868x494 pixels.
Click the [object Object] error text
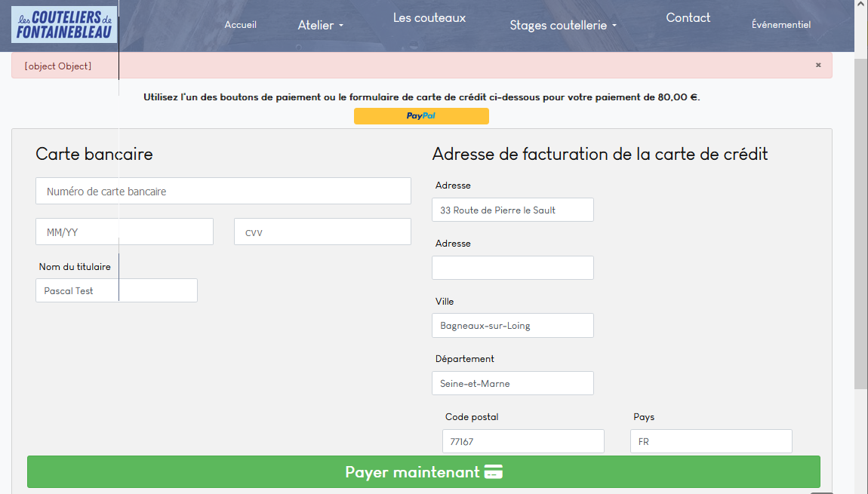coord(57,66)
